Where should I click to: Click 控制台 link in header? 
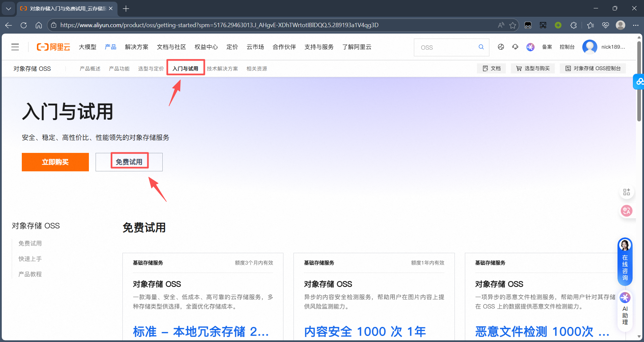[567, 47]
